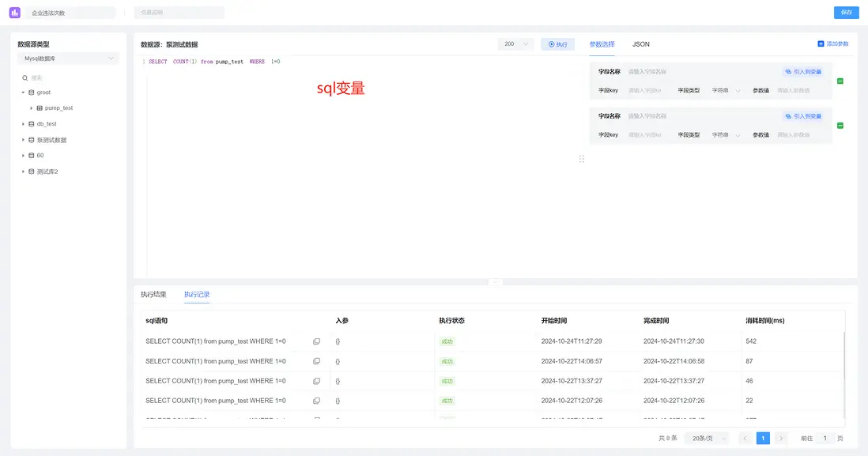Image resolution: width=868 pixels, height=456 pixels.
Task: Click the jump-to page number input
Action: 825,439
